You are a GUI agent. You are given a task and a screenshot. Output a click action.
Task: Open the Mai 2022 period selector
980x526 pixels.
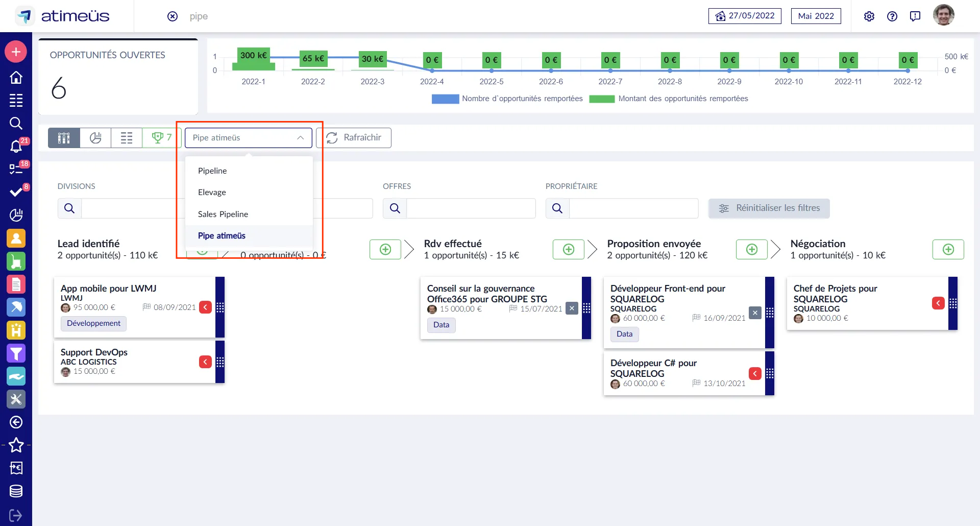[816, 16]
